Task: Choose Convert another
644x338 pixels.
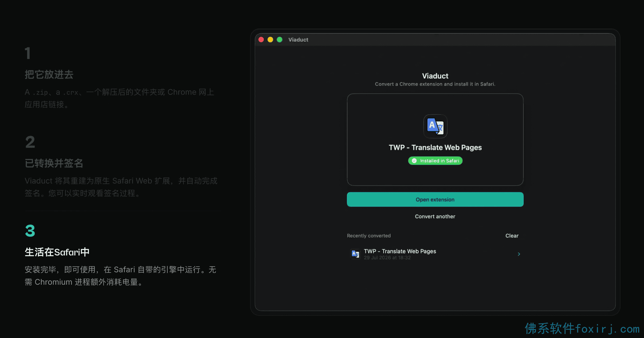Action: coord(435,216)
